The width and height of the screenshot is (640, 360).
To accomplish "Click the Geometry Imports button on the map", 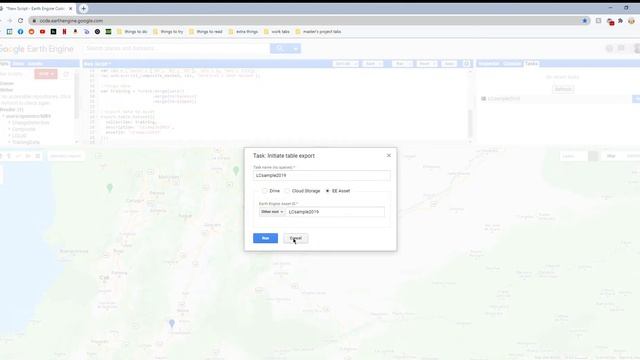I will pyautogui.click(x=66, y=156).
